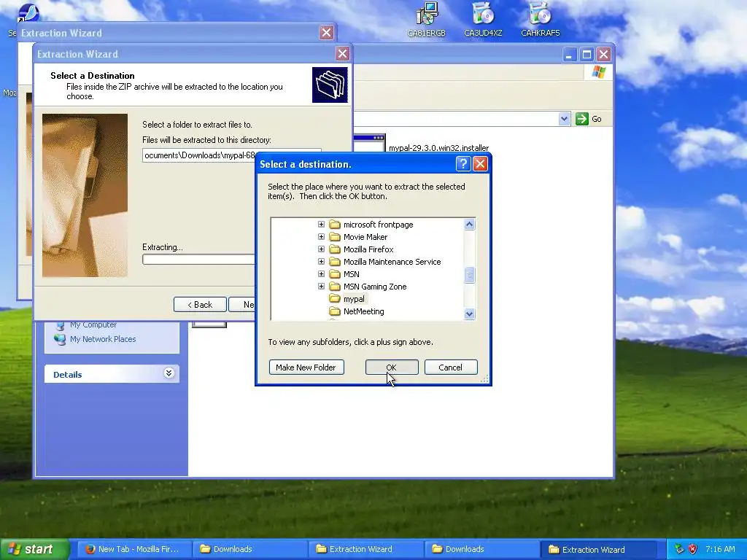This screenshot has height=560, width=747.
Task: Click the help question mark in destination dialog
Action: [463, 164]
